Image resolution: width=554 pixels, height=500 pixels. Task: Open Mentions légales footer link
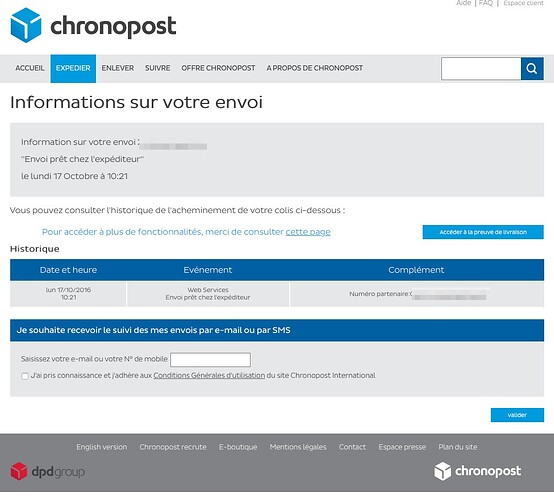(x=298, y=447)
